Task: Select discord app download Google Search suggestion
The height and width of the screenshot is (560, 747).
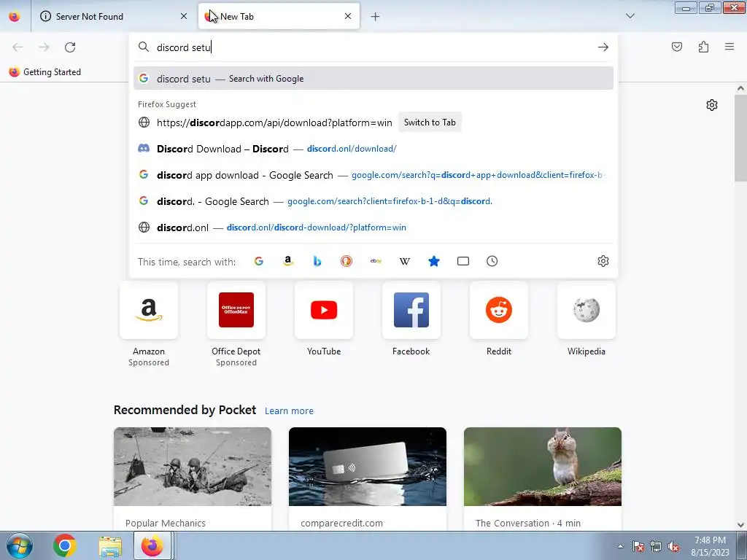Action: coord(373,175)
